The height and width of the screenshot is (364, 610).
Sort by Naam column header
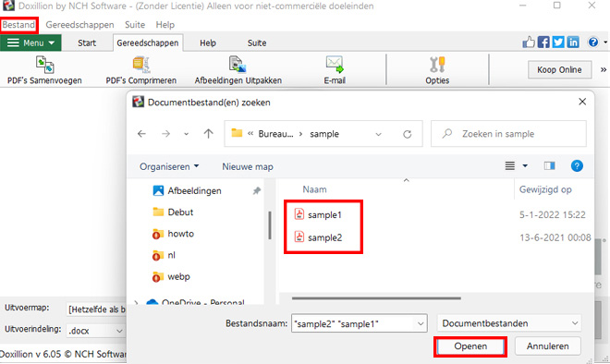315,189
